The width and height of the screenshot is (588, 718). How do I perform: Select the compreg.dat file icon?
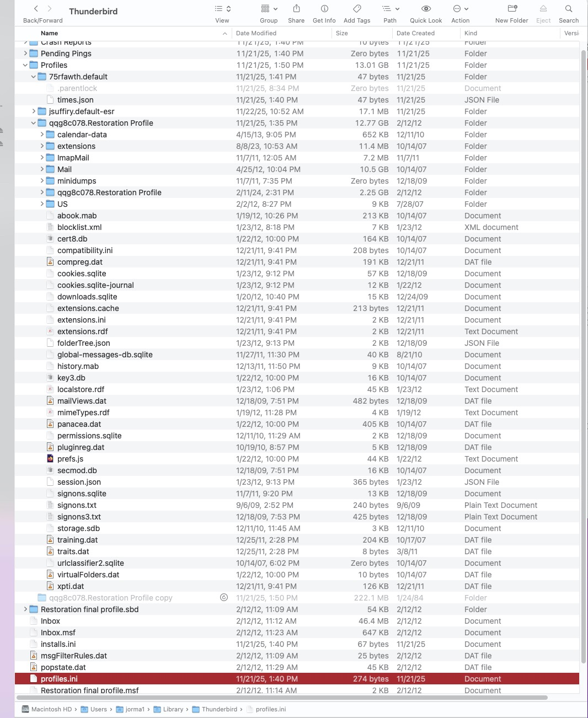pos(50,262)
